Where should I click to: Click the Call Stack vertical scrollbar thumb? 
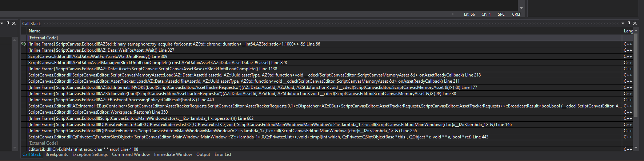point(636,75)
